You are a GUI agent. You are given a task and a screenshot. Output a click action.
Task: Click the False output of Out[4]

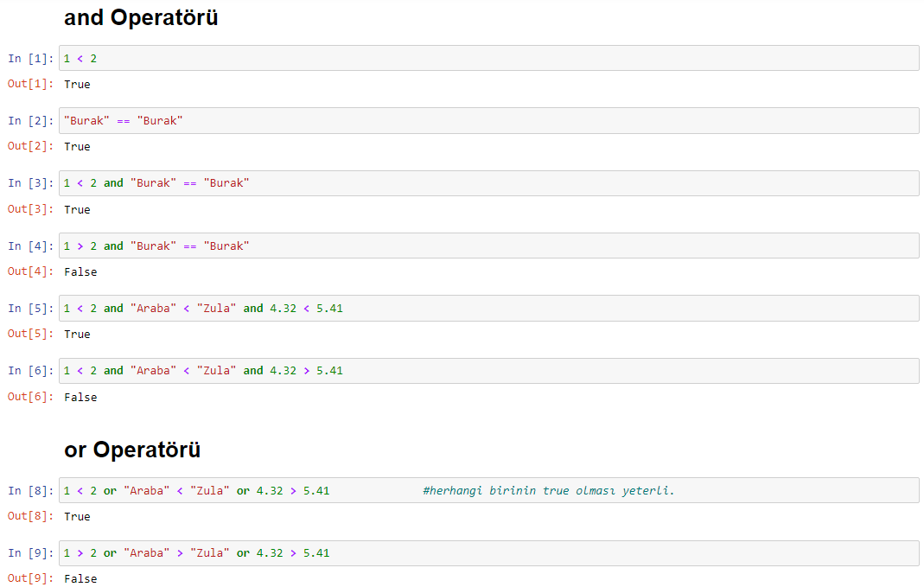coord(80,272)
